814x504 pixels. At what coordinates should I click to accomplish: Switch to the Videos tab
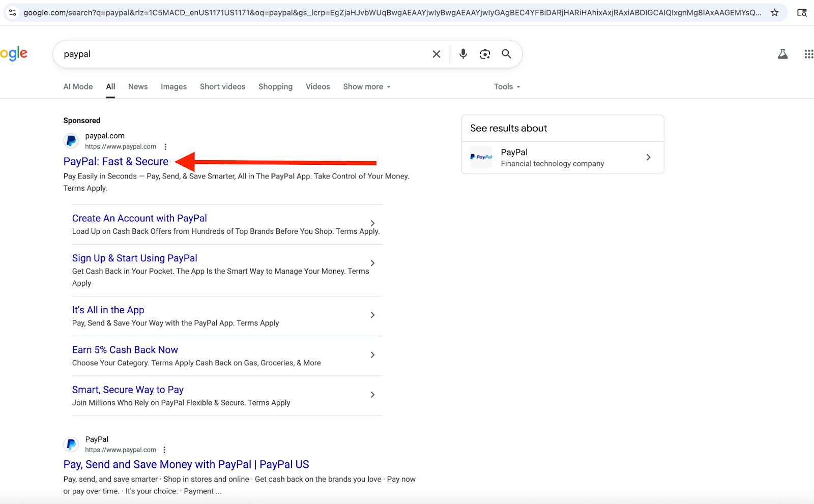[318, 86]
